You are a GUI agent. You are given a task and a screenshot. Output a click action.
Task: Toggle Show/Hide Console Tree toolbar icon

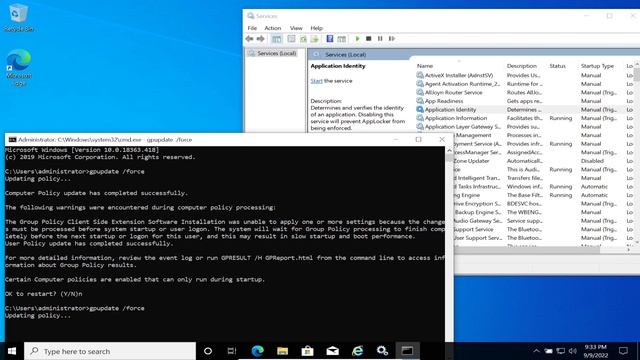pos(276,39)
